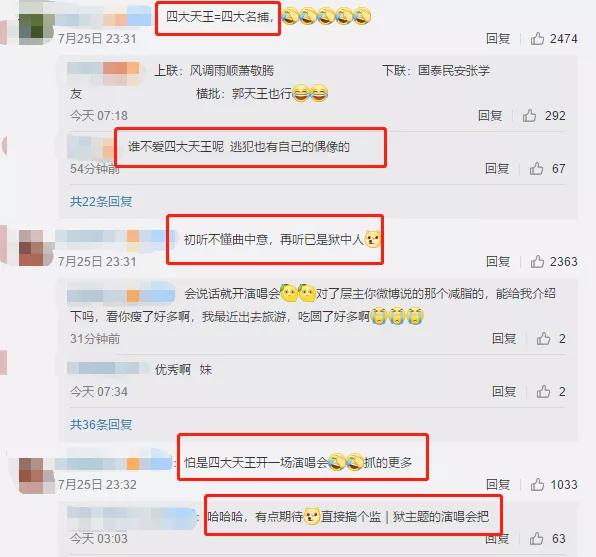Reply to the 优秀啊 妹 comment
This screenshot has height=557, width=596.
pyautogui.click(x=504, y=392)
